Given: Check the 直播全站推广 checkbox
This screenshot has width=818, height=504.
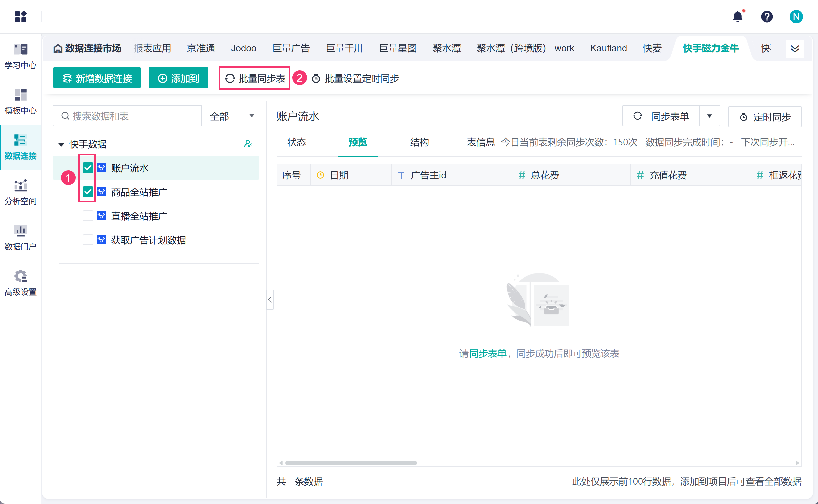Looking at the screenshot, I should pos(88,216).
